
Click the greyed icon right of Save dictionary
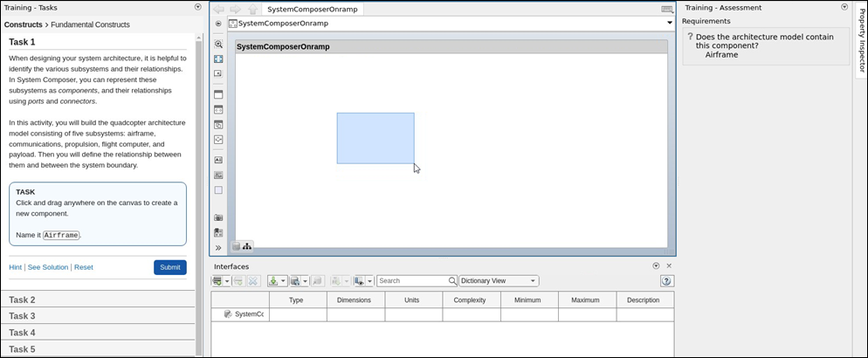(x=317, y=281)
